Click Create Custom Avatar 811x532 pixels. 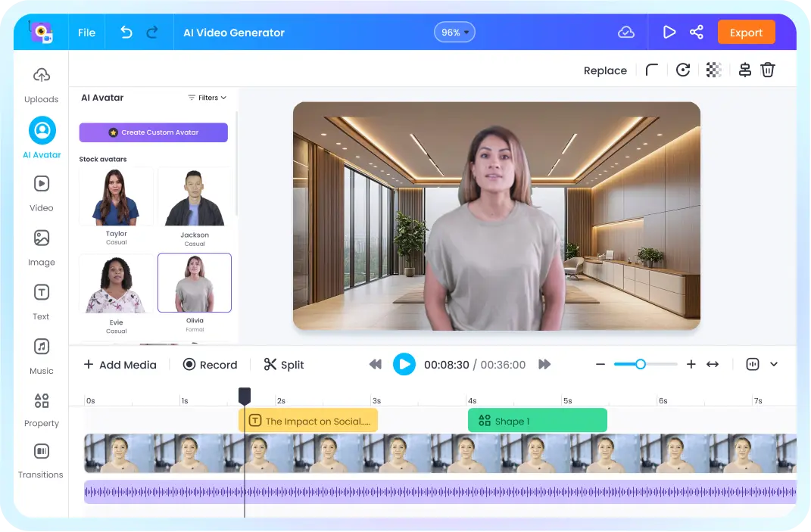pyautogui.click(x=153, y=132)
